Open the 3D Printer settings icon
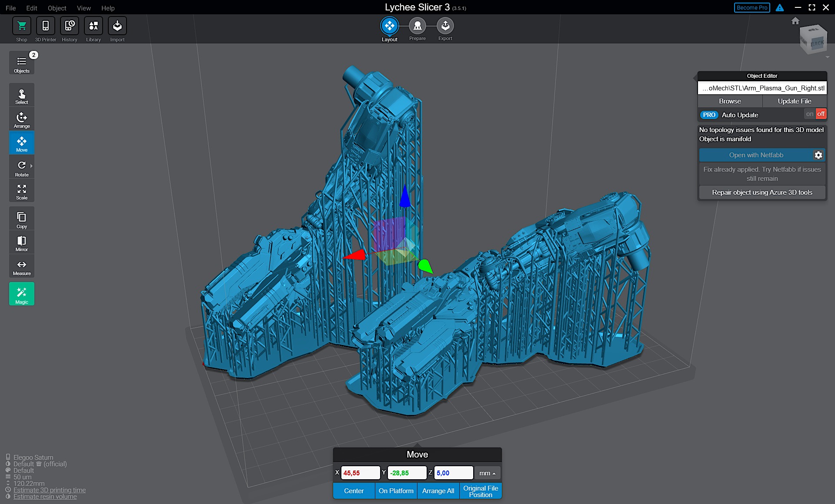The image size is (835, 504). (46, 26)
